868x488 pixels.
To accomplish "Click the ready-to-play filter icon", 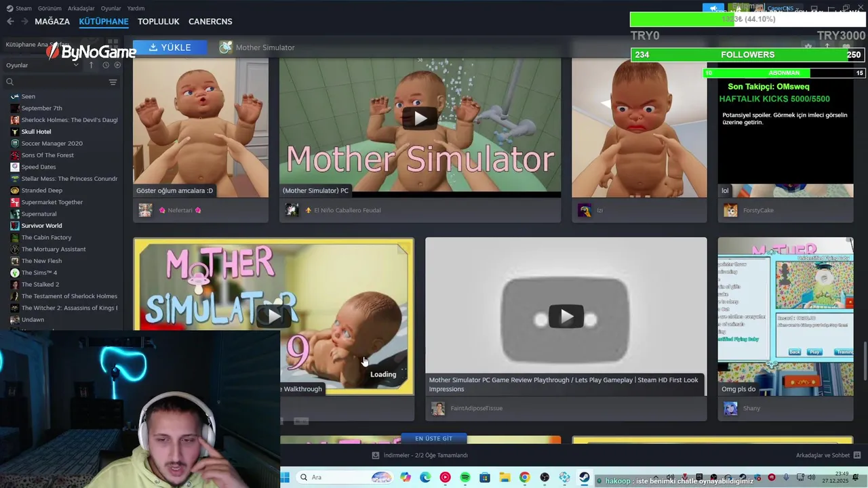I will click(117, 65).
